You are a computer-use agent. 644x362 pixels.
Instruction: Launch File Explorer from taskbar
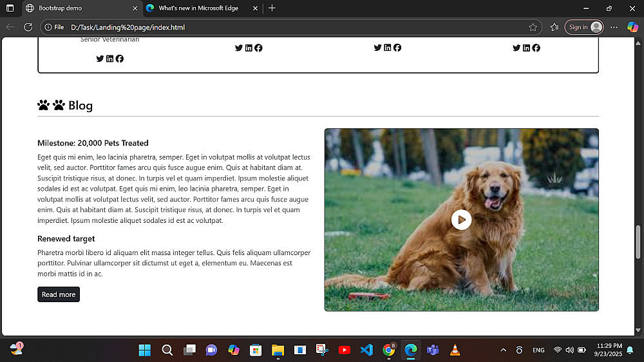pos(278,350)
